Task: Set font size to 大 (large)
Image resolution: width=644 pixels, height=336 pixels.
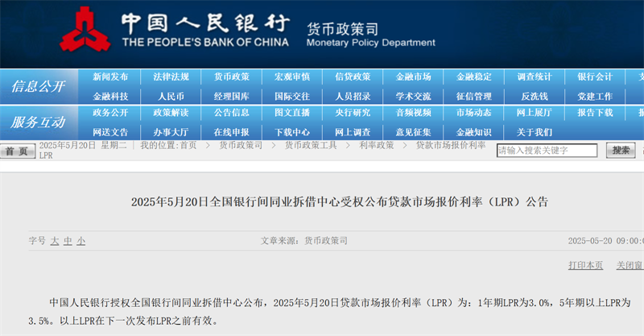Action: click(x=55, y=241)
